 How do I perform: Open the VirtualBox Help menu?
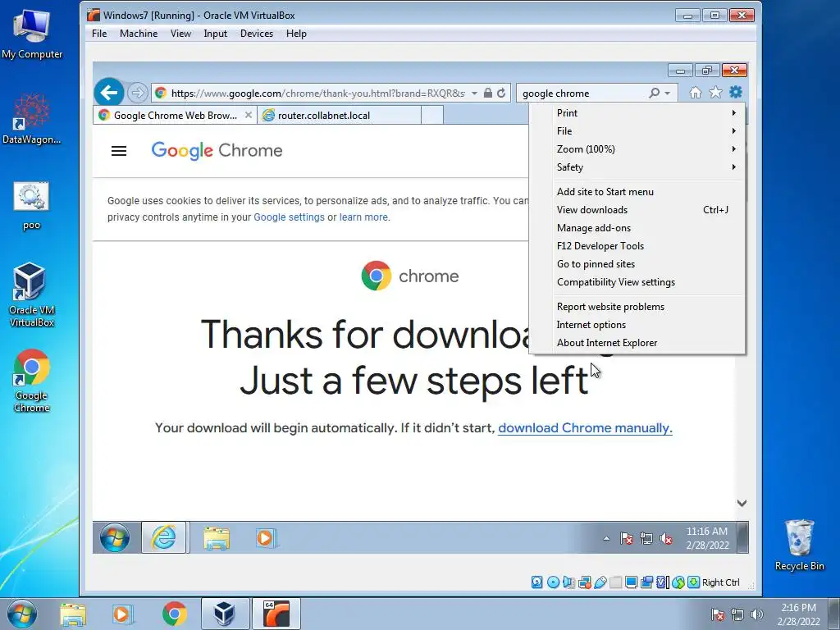pos(296,33)
